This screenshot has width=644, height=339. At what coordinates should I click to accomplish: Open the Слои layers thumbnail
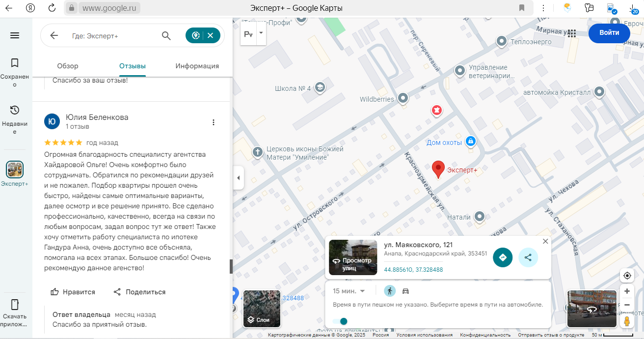(262, 309)
